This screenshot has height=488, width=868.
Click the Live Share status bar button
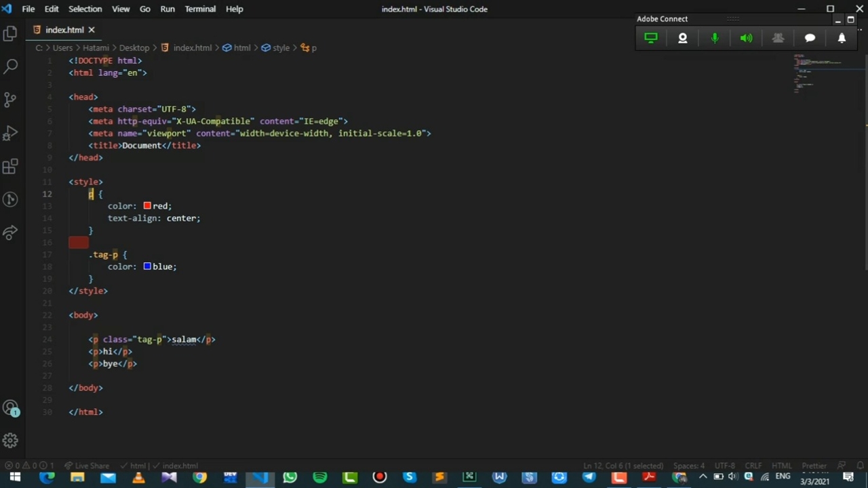(87, 466)
